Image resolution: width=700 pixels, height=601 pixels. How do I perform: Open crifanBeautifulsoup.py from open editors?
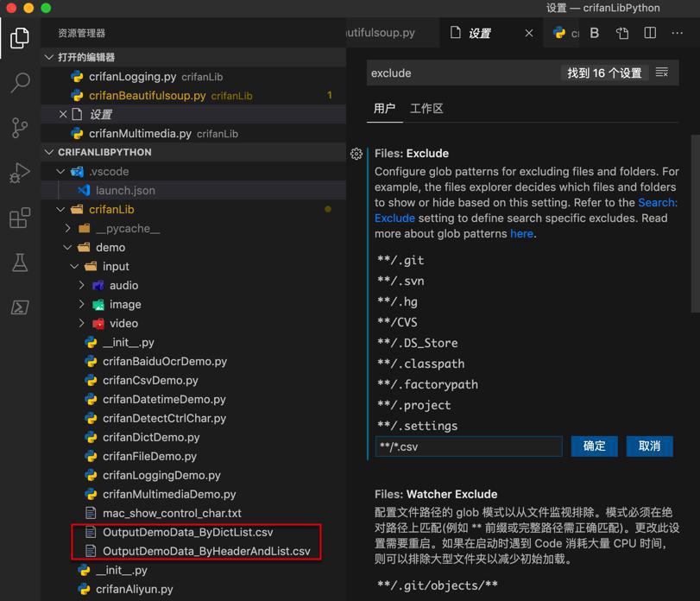pyautogui.click(x=193, y=96)
